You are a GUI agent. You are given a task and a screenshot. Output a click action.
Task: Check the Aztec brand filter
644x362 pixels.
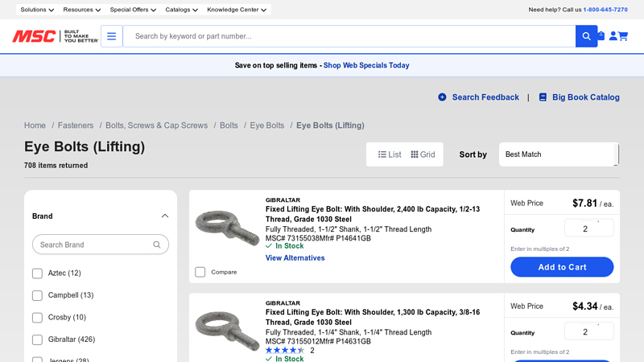[x=37, y=274]
